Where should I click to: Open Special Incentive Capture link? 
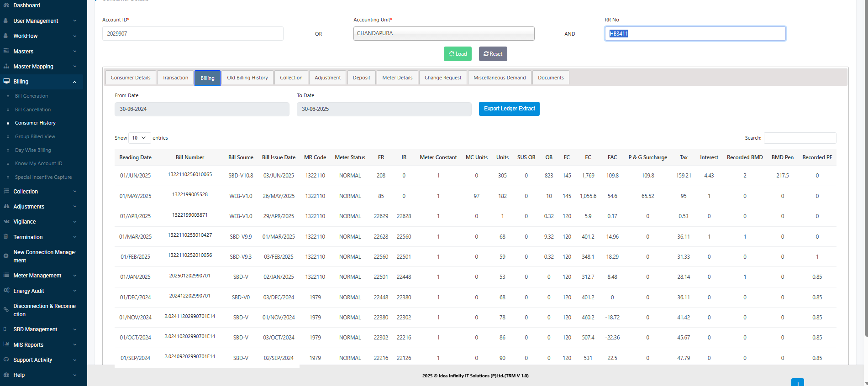pos(43,177)
